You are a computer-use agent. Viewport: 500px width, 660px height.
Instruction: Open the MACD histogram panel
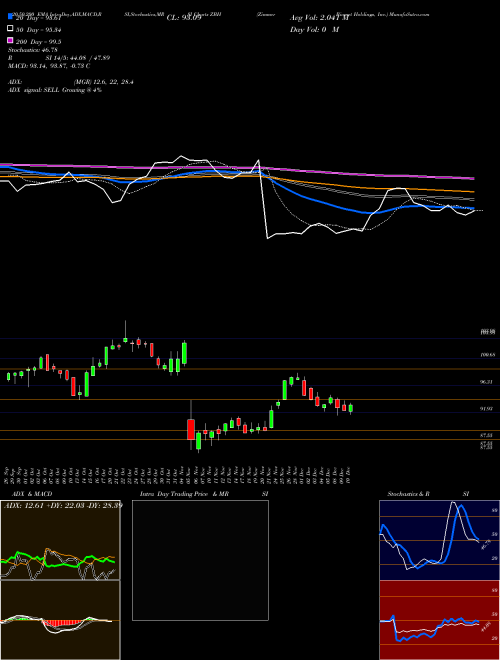pyautogui.click(x=60, y=620)
